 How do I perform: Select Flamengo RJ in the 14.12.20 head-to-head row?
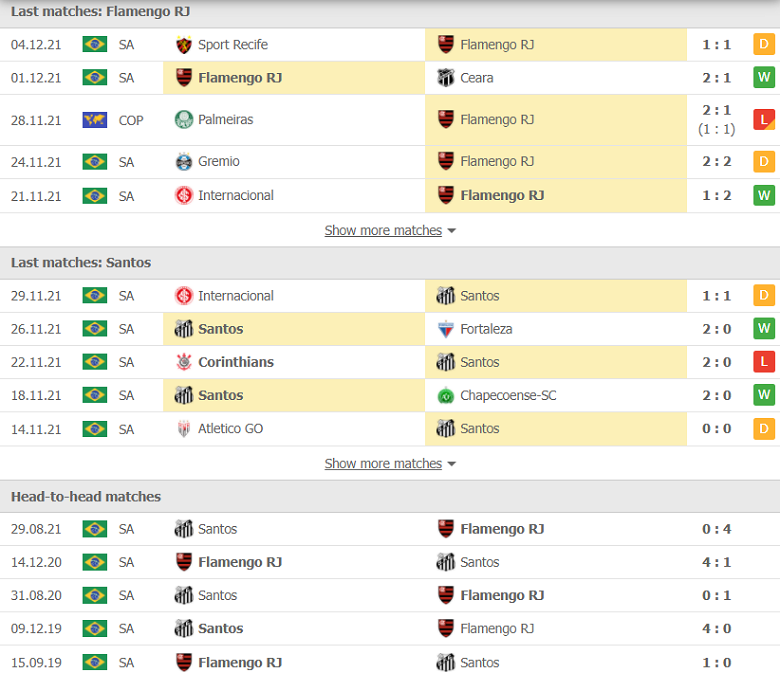coord(240,563)
